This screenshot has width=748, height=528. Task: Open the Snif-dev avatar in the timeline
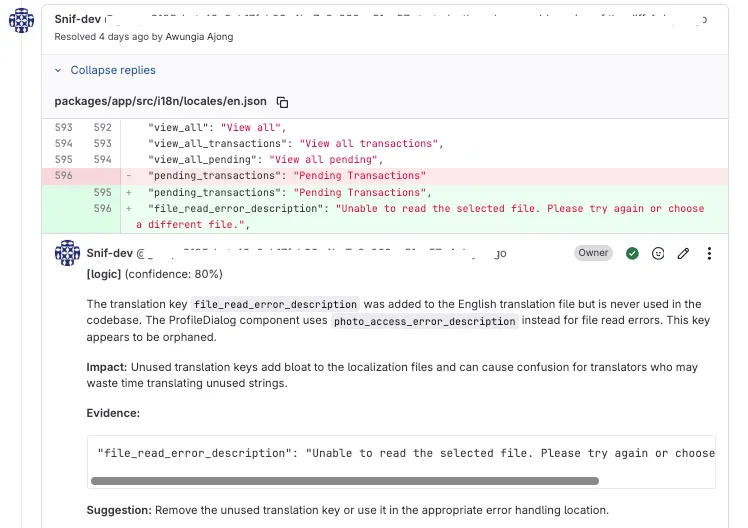21,21
